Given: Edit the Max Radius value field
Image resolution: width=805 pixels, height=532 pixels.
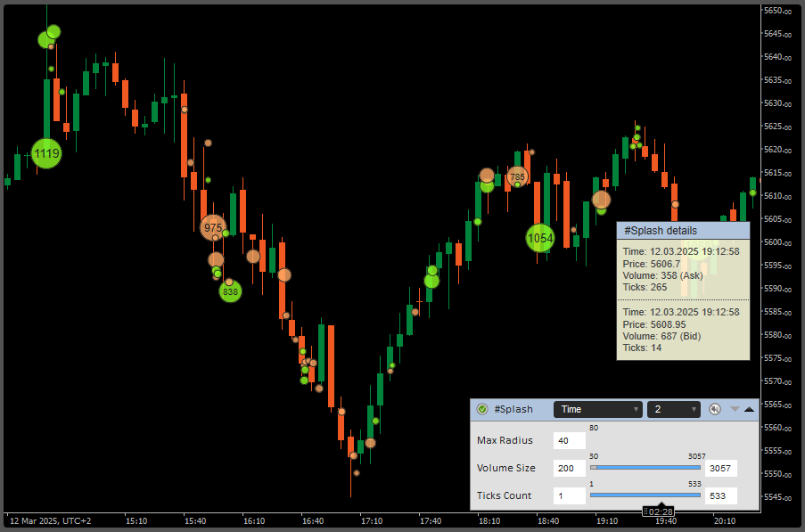Looking at the screenshot, I should click(569, 440).
